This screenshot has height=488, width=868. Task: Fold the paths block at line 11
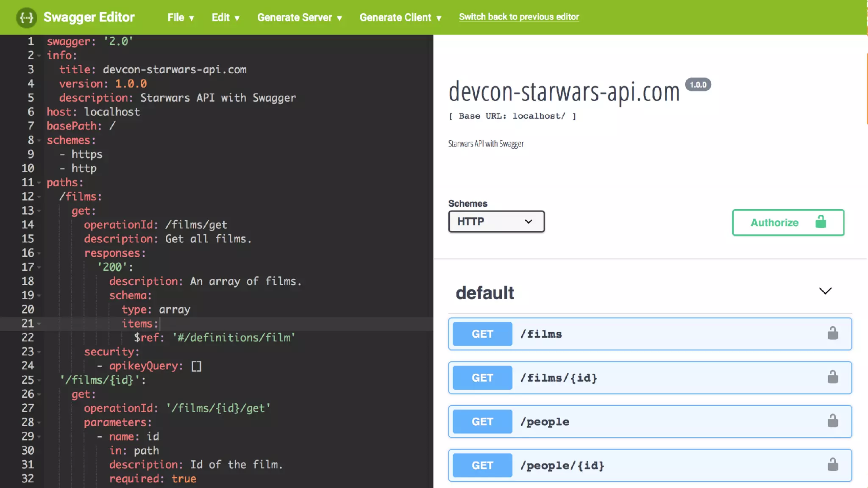(39, 183)
